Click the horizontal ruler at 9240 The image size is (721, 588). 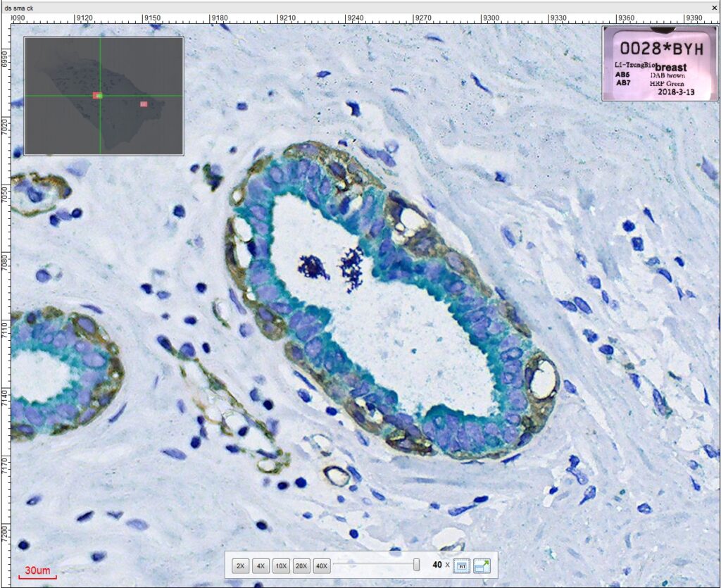point(355,17)
